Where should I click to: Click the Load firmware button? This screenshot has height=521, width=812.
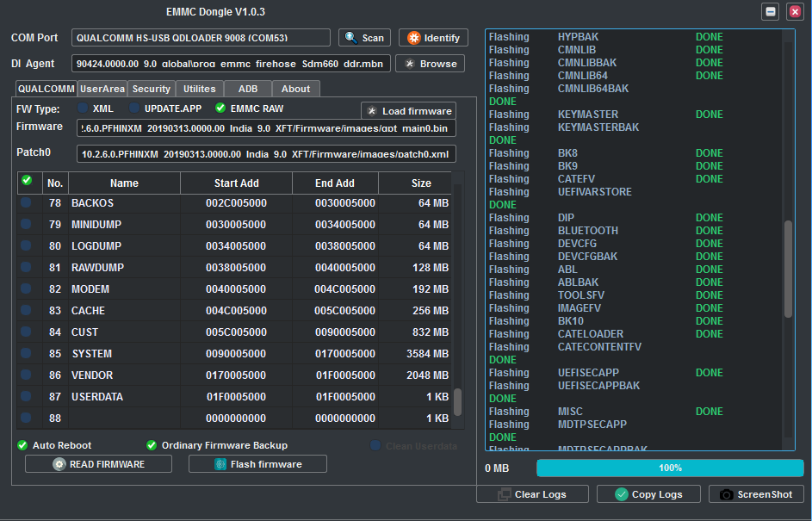(409, 111)
